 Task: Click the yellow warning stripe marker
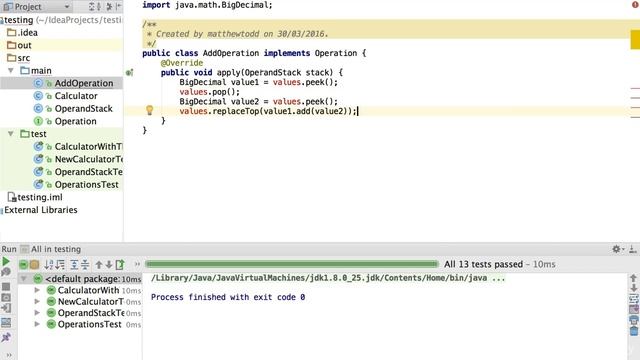point(635,40)
